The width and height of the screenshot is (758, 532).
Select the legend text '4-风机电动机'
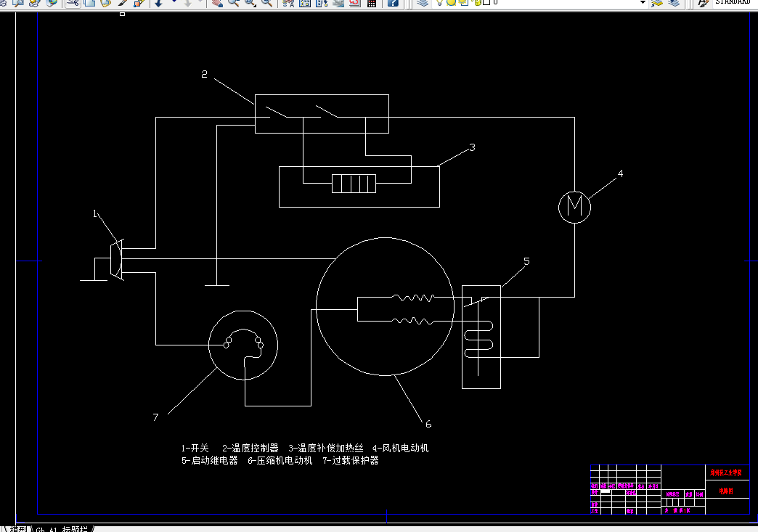400,448
